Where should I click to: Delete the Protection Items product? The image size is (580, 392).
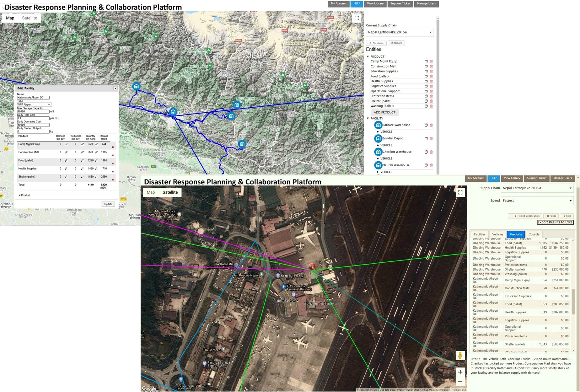pos(431,96)
